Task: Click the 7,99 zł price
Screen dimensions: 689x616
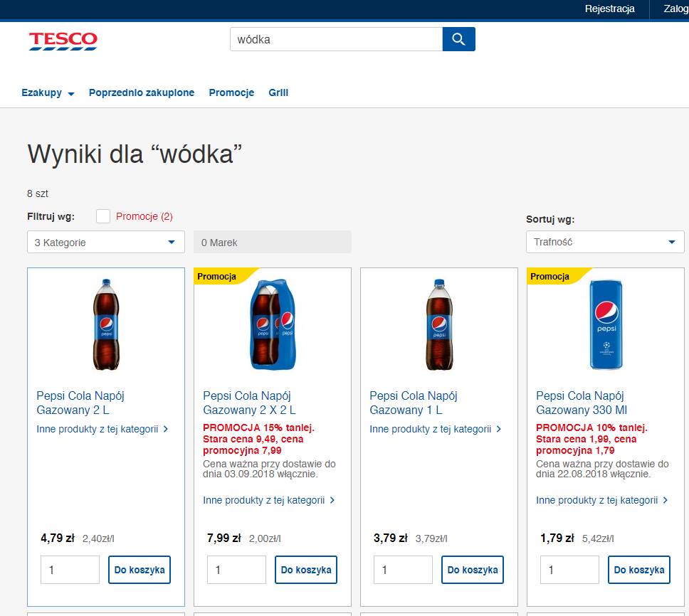Action: pyautogui.click(x=224, y=538)
